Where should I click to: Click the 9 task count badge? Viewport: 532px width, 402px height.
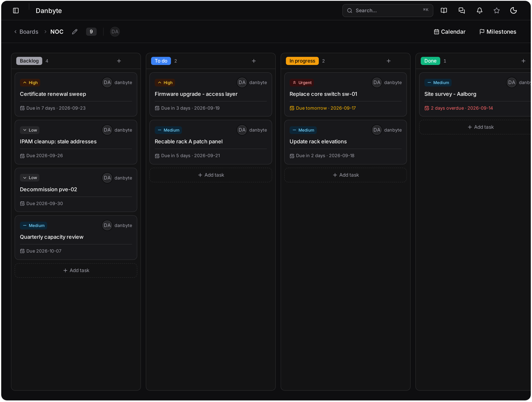click(x=91, y=32)
